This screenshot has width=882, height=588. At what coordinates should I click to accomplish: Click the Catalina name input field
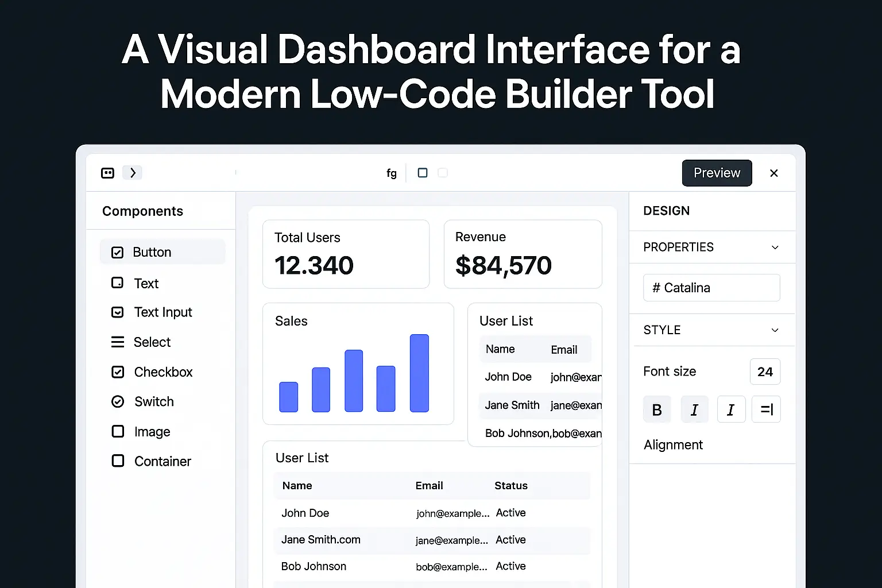[711, 287]
